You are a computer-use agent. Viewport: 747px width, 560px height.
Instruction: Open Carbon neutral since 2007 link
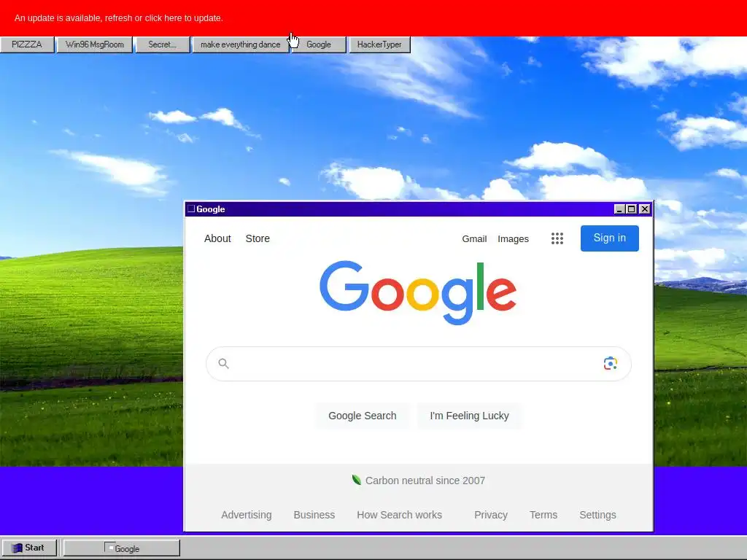click(425, 481)
